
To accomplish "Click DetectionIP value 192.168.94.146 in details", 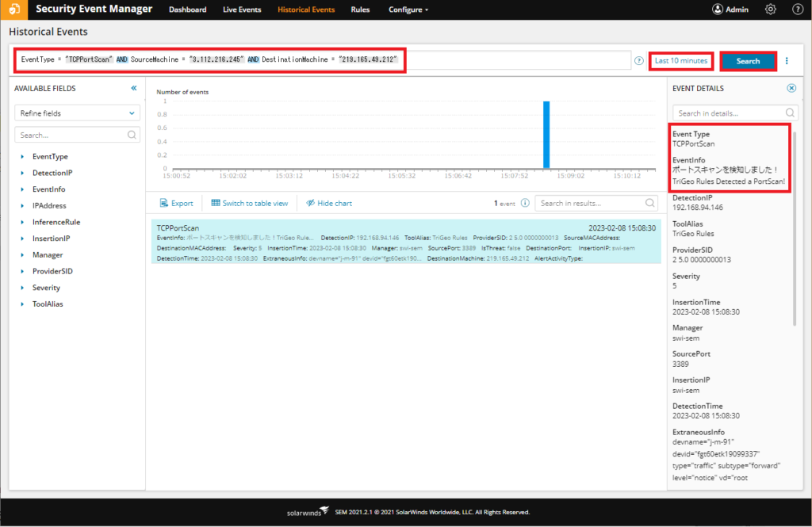I will pos(698,208).
